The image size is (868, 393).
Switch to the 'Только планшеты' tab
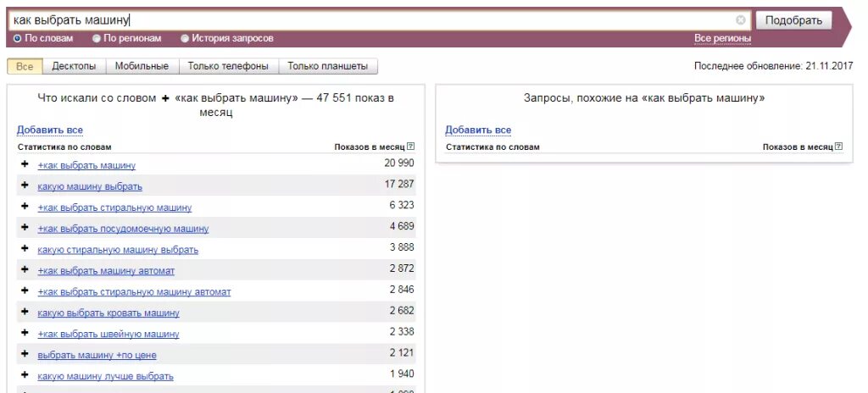point(328,66)
